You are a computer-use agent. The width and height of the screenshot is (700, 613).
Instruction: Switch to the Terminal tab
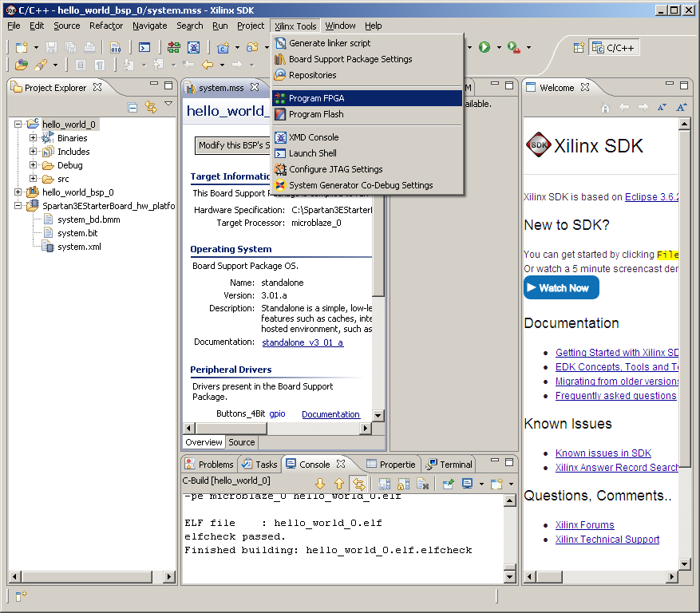coord(449,465)
